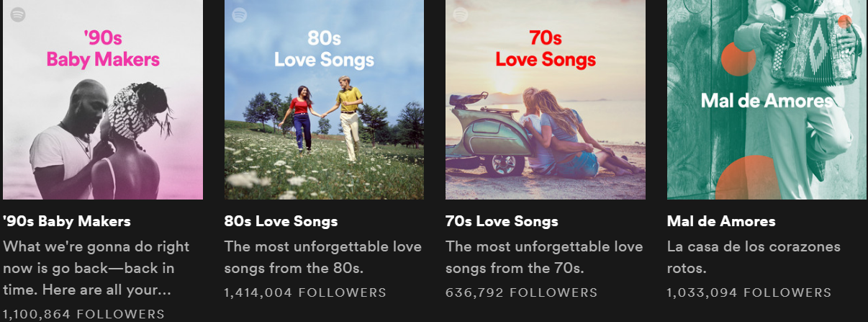Click 'La casa de los corazones rotos' description

coord(754,258)
